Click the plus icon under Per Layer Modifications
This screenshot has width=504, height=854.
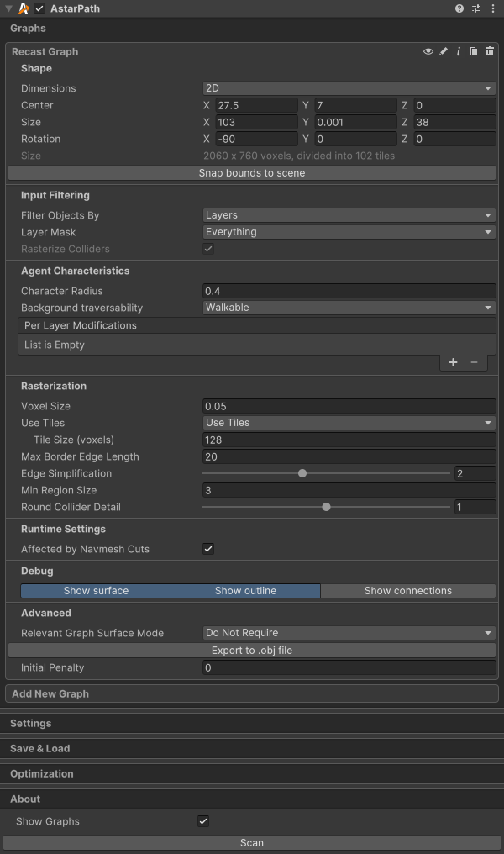point(453,362)
